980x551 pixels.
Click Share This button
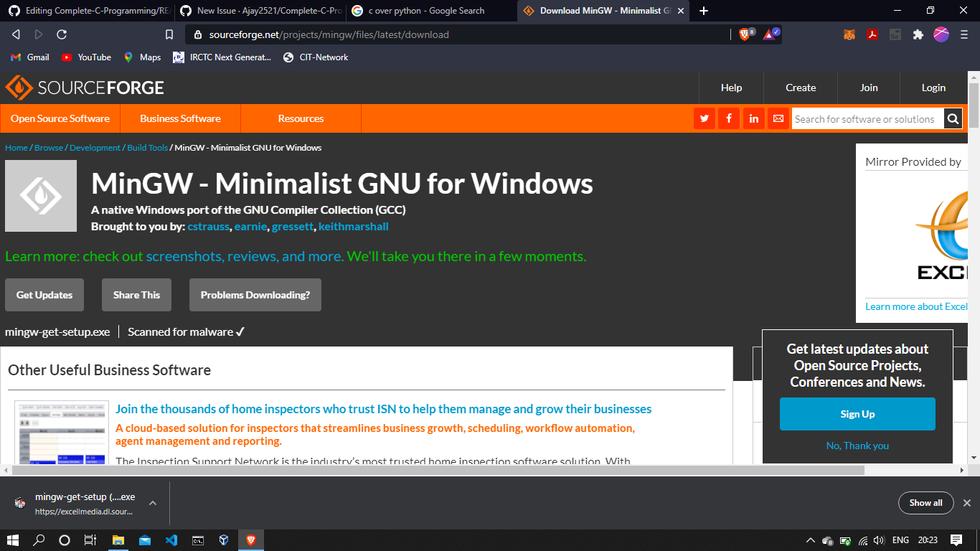136,295
